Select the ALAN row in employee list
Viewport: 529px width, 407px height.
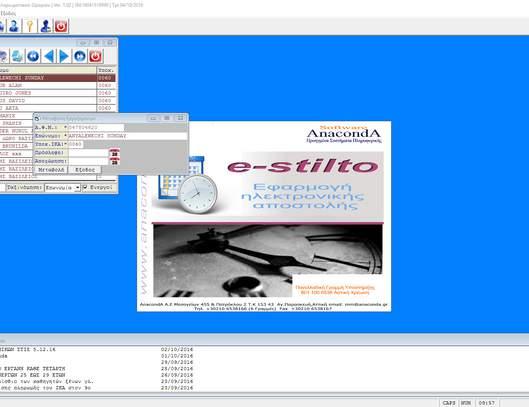(x=58, y=85)
